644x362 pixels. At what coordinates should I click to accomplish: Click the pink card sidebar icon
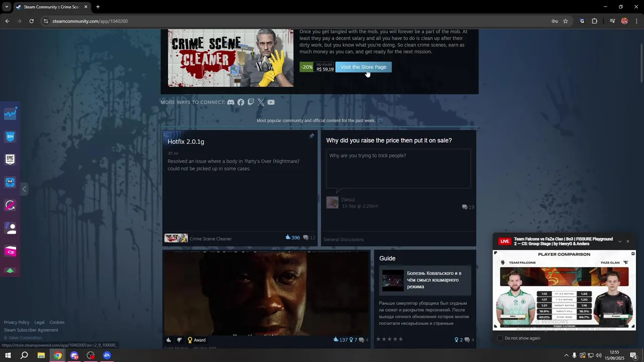pyautogui.click(x=10, y=251)
